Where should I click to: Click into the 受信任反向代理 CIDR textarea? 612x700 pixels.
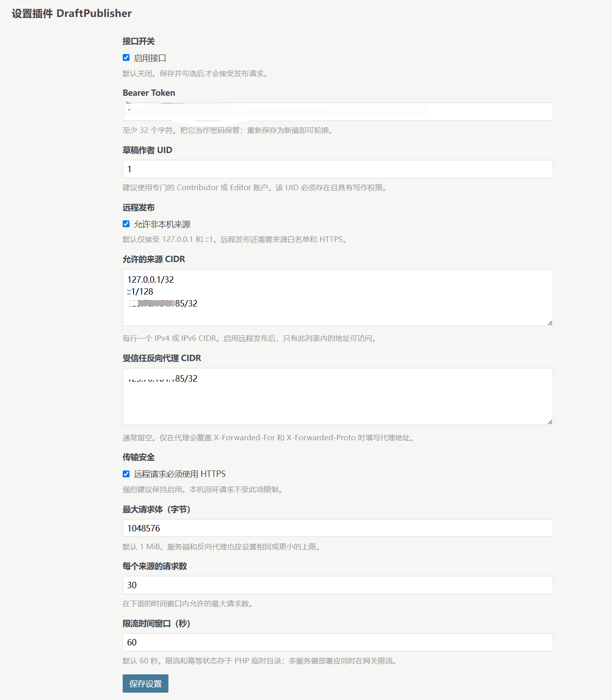(338, 397)
